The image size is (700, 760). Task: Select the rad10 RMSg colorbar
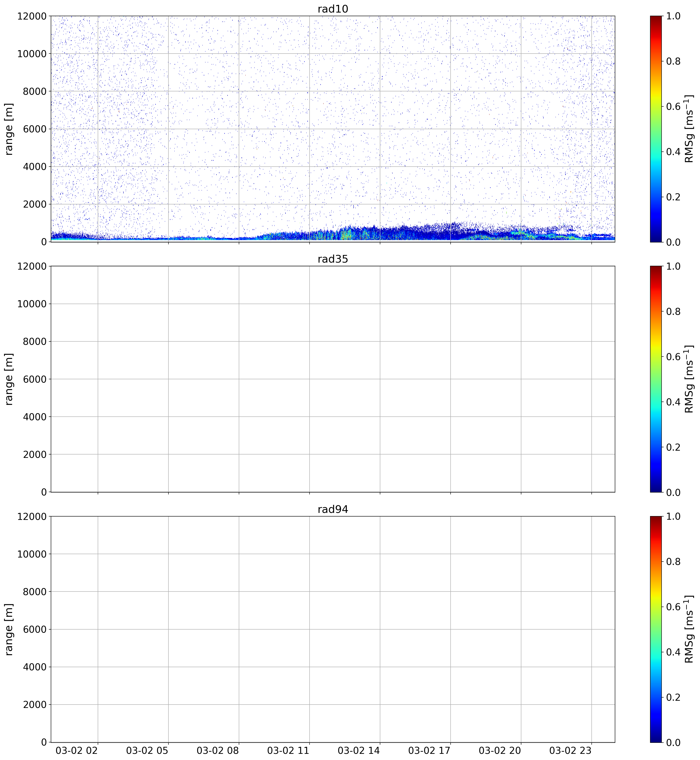pyautogui.click(x=656, y=129)
